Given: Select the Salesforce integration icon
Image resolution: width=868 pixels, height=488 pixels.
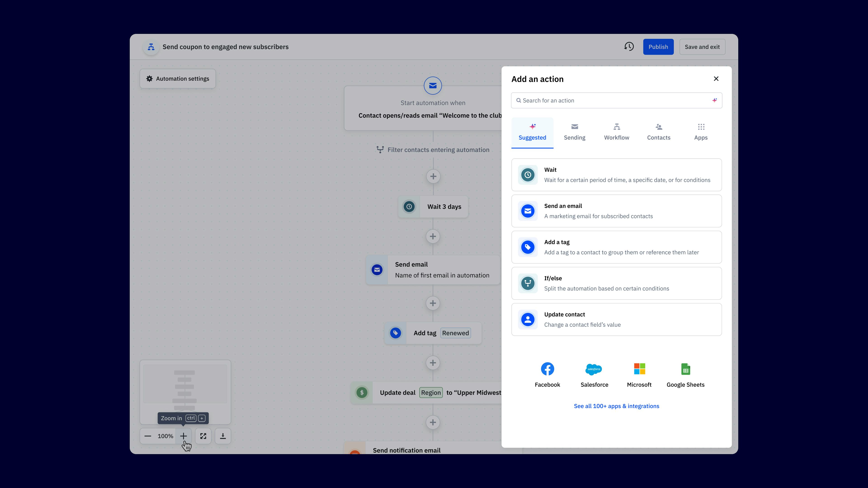Looking at the screenshot, I should (594, 369).
